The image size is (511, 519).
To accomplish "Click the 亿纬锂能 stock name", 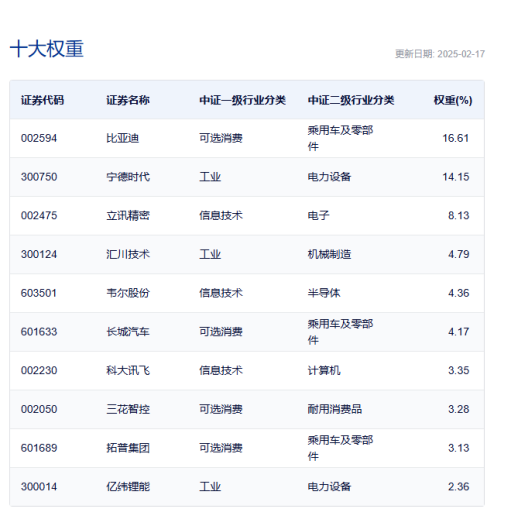I will click(128, 487).
